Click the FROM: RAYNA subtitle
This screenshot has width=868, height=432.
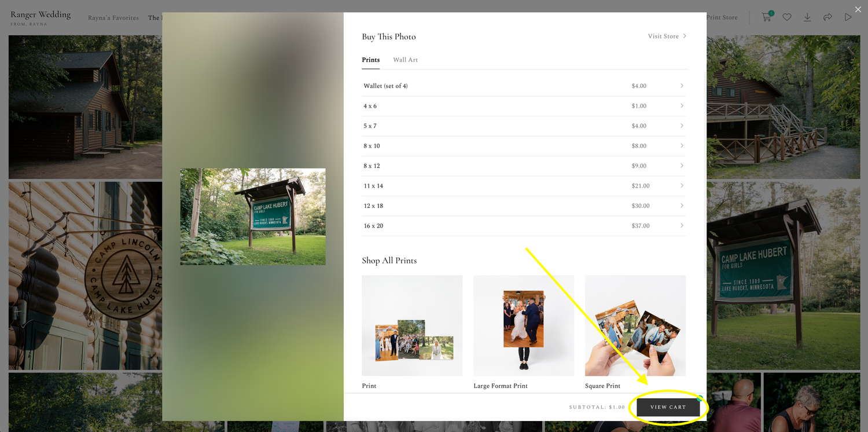(29, 24)
